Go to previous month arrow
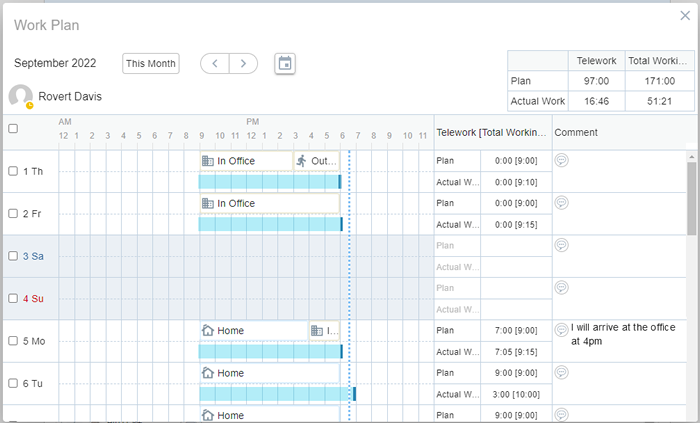The height and width of the screenshot is (423, 700). (215, 63)
